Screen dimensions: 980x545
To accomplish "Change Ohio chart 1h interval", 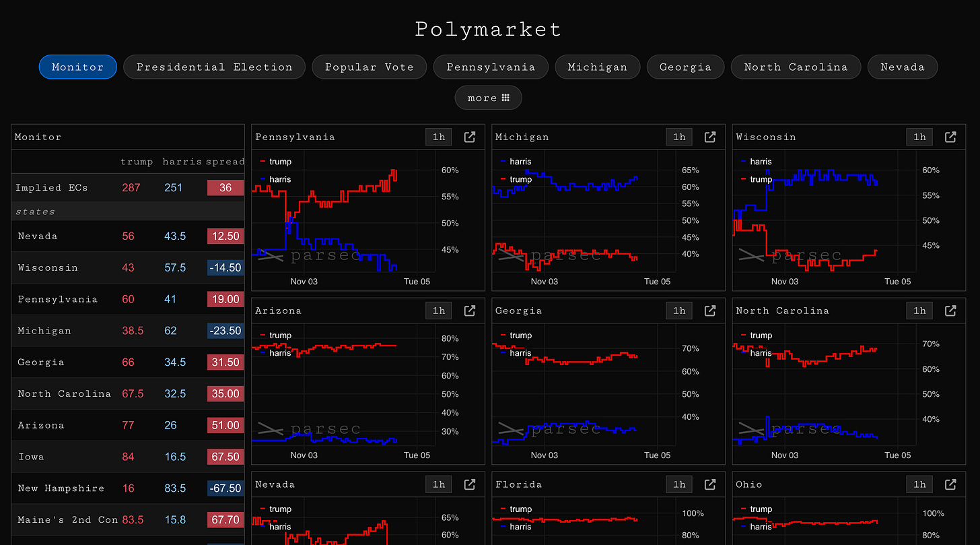I will click(x=919, y=484).
